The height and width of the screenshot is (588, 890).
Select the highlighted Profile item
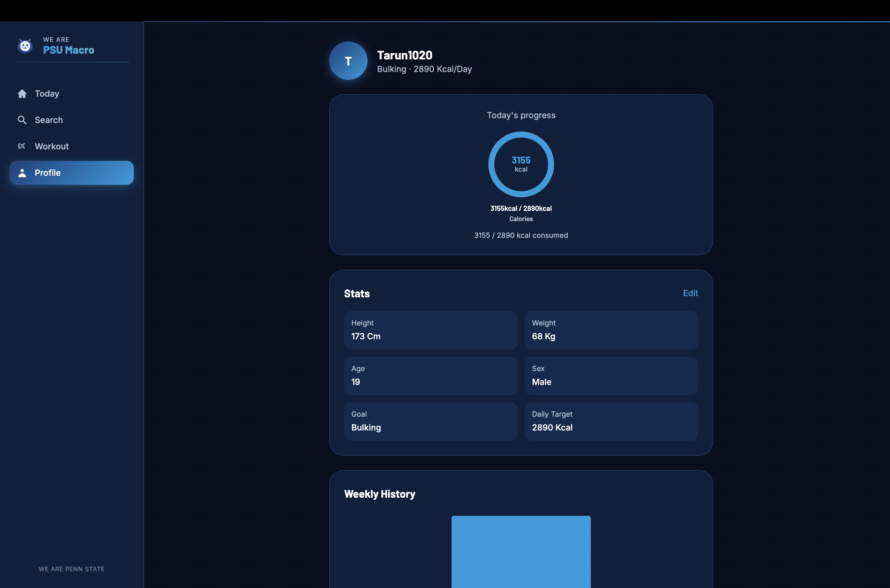coord(71,173)
